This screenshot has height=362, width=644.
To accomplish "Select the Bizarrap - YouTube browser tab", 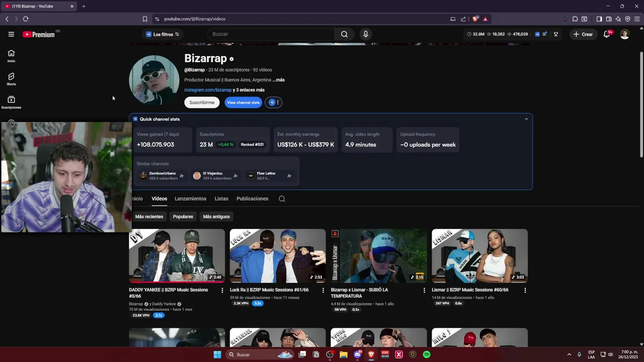I will (39, 6).
